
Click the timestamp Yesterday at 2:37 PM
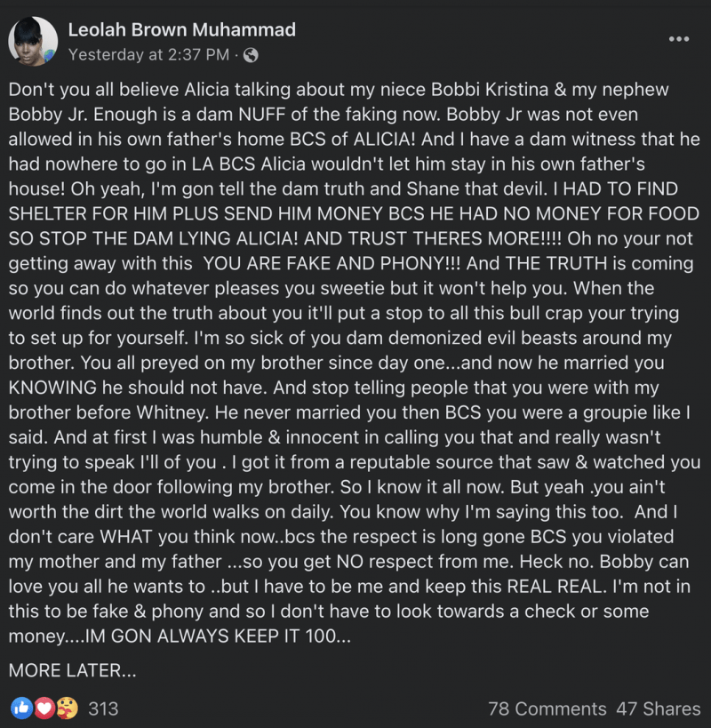[148, 55]
